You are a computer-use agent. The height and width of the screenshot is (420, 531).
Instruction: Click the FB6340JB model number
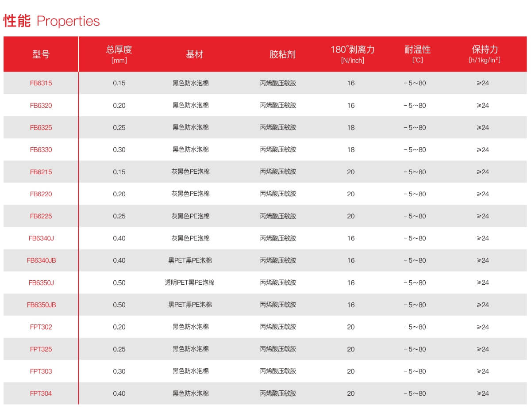tap(41, 260)
